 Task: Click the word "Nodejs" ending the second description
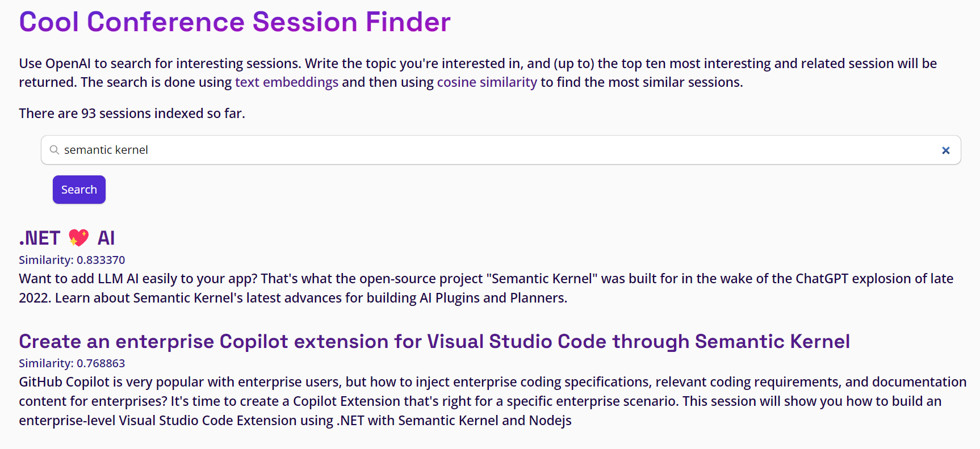(x=550, y=421)
